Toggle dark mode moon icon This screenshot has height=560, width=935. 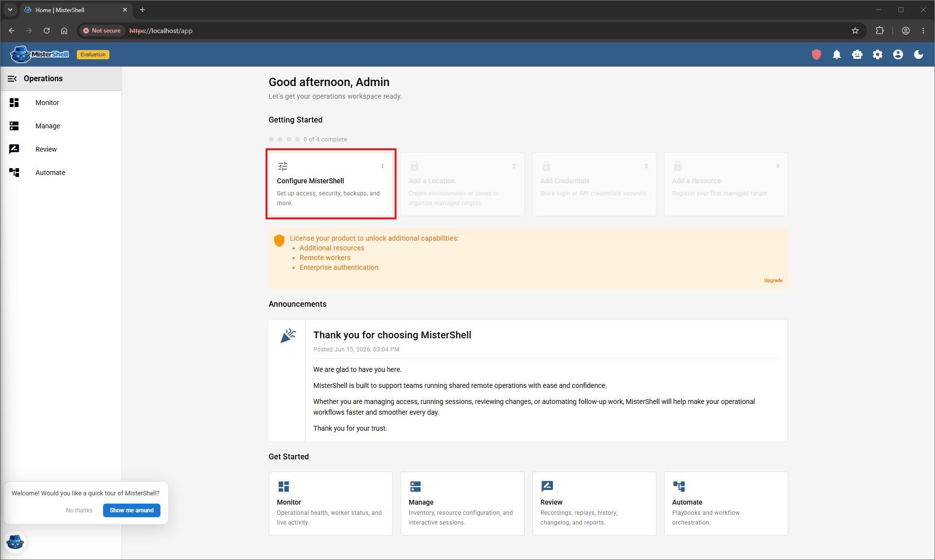(x=918, y=54)
